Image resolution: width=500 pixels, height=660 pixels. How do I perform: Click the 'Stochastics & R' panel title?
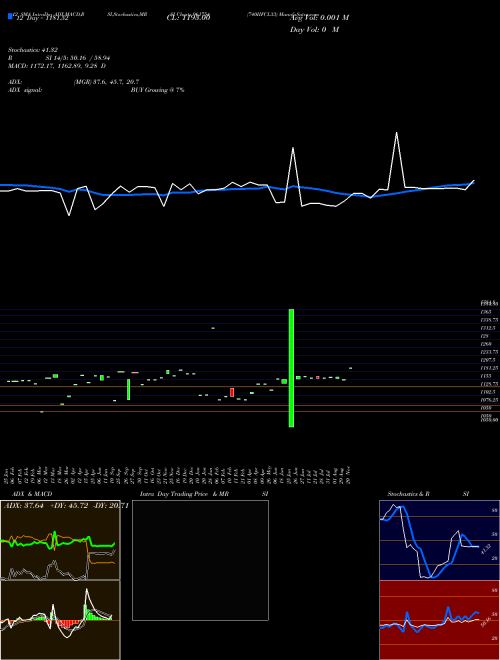tap(408, 494)
